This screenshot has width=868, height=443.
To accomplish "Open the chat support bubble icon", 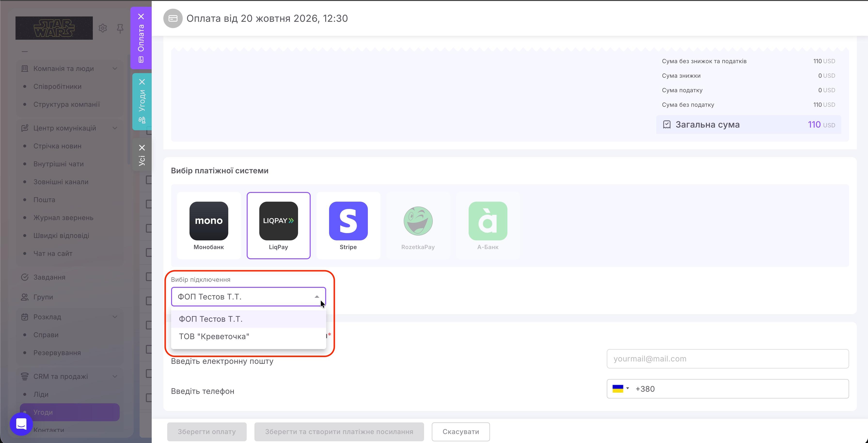I will point(21,424).
